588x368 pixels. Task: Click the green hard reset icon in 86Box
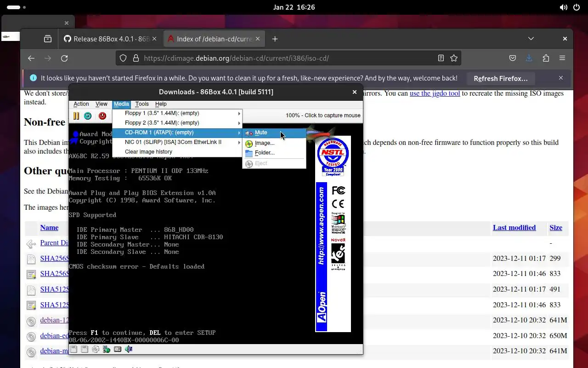pyautogui.click(x=88, y=116)
